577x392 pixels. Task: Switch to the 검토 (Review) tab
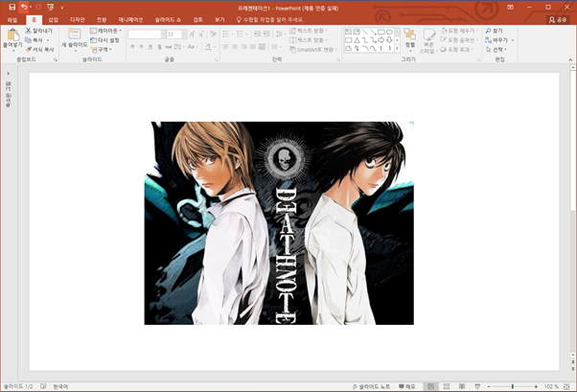point(198,19)
